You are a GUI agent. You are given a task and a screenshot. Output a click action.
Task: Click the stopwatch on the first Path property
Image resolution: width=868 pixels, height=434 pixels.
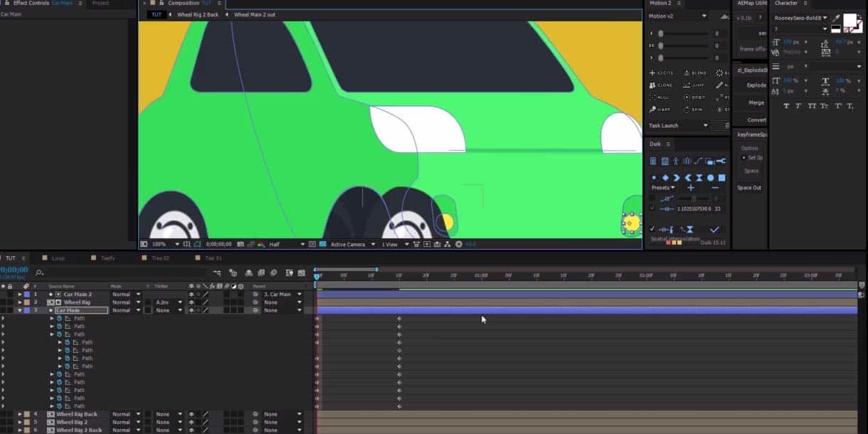(60, 319)
